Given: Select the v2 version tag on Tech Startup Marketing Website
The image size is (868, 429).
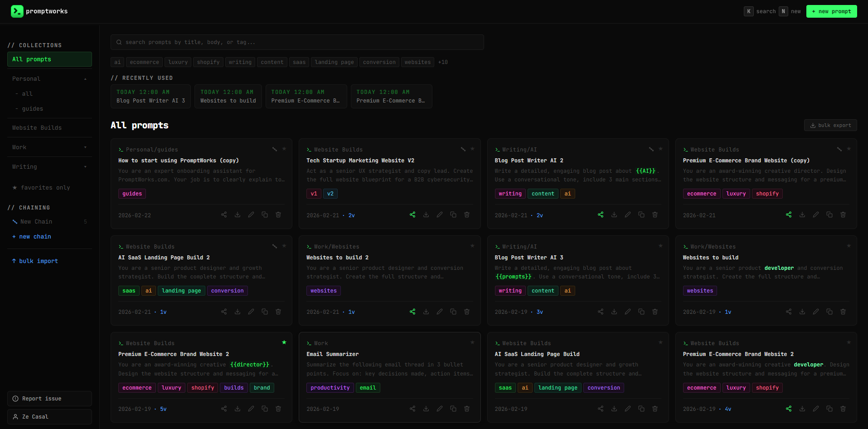Looking at the screenshot, I should pos(330,193).
